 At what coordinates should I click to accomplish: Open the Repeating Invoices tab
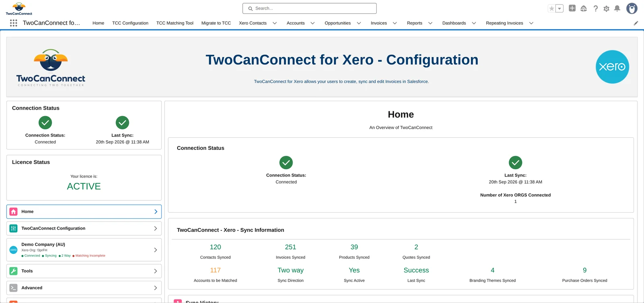504,23
